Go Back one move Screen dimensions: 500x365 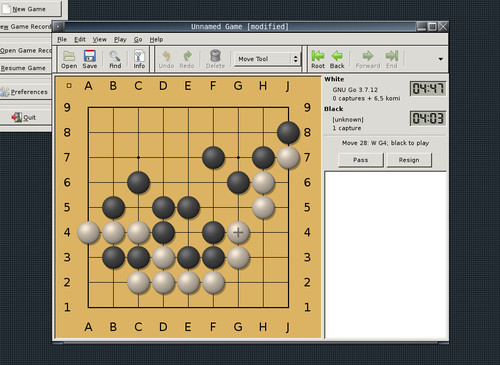[337, 59]
